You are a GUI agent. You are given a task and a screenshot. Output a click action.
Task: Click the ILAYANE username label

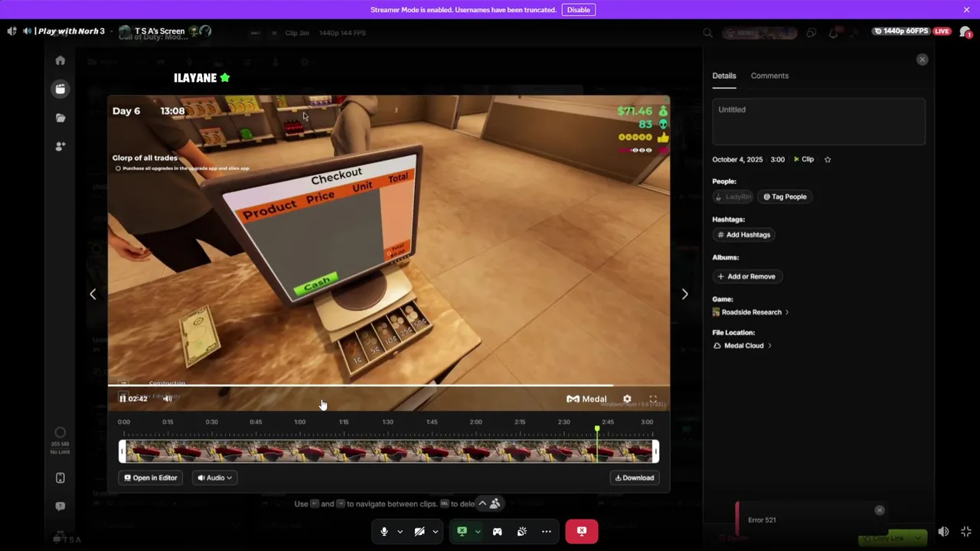pos(195,78)
